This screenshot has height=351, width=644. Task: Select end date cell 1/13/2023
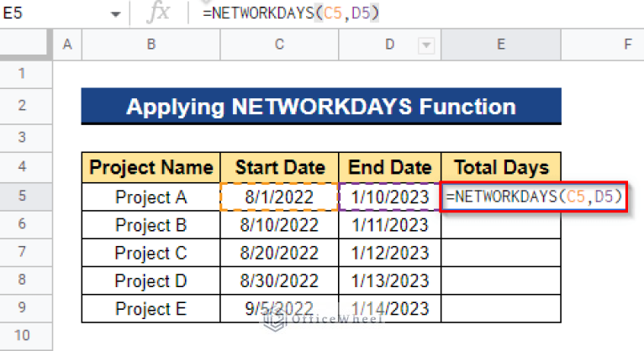point(390,280)
